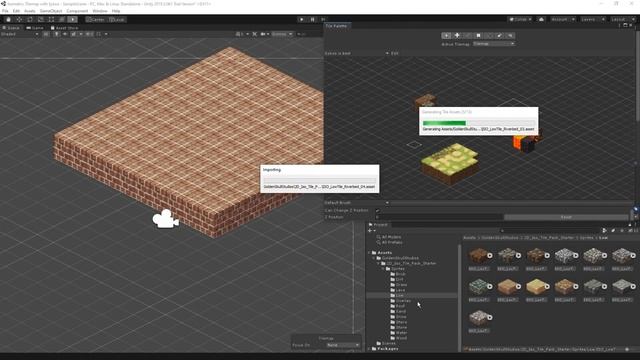
Task: Select the Scenes folder in Project tree
Action: 386,343
